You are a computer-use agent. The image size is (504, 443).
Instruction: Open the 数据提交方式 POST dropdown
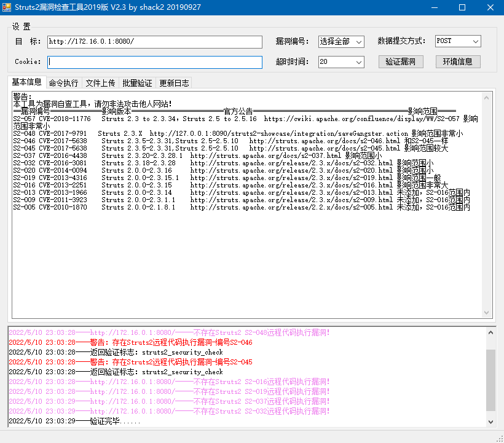pos(458,41)
